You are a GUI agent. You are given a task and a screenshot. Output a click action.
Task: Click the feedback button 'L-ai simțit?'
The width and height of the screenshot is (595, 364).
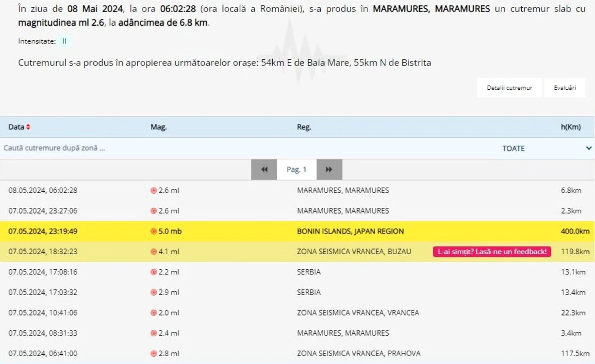(x=492, y=251)
